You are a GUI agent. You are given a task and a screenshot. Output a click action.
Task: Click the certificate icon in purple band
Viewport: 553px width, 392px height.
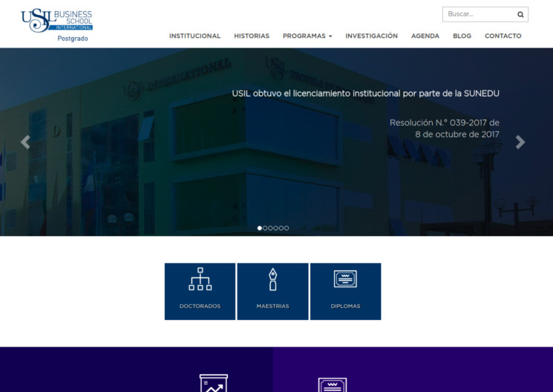[333, 385]
